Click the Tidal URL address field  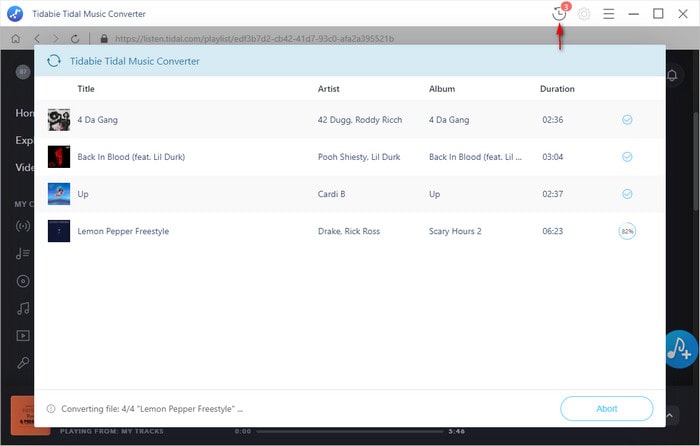click(x=254, y=39)
